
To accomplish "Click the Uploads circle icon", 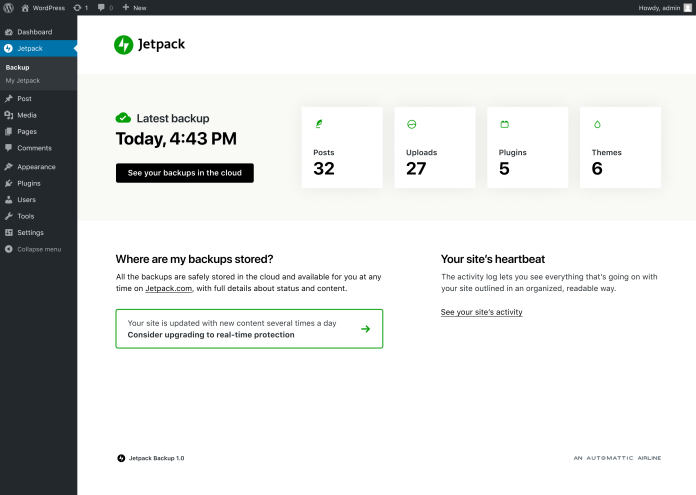I will pos(411,124).
